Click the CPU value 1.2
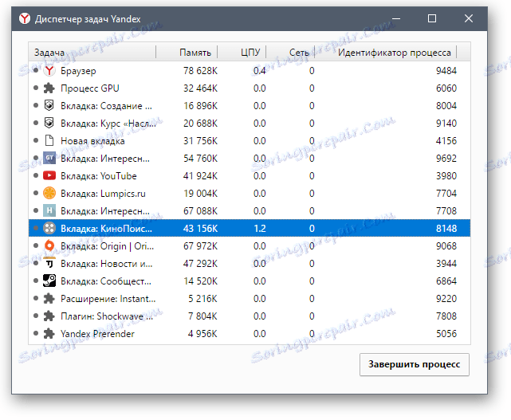This screenshot has height=420, width=511. (x=260, y=229)
